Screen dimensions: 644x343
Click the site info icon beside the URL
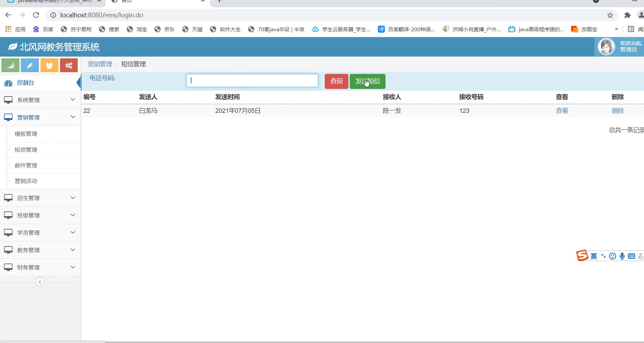pos(53,15)
